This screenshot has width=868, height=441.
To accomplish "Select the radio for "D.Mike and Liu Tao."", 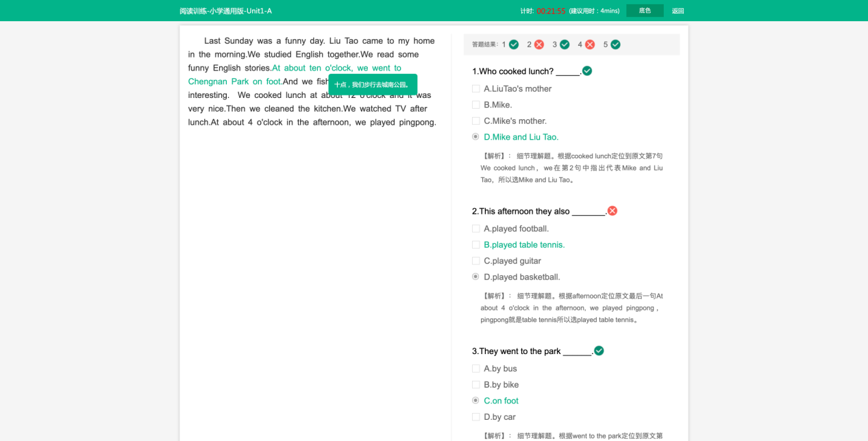I will (475, 136).
